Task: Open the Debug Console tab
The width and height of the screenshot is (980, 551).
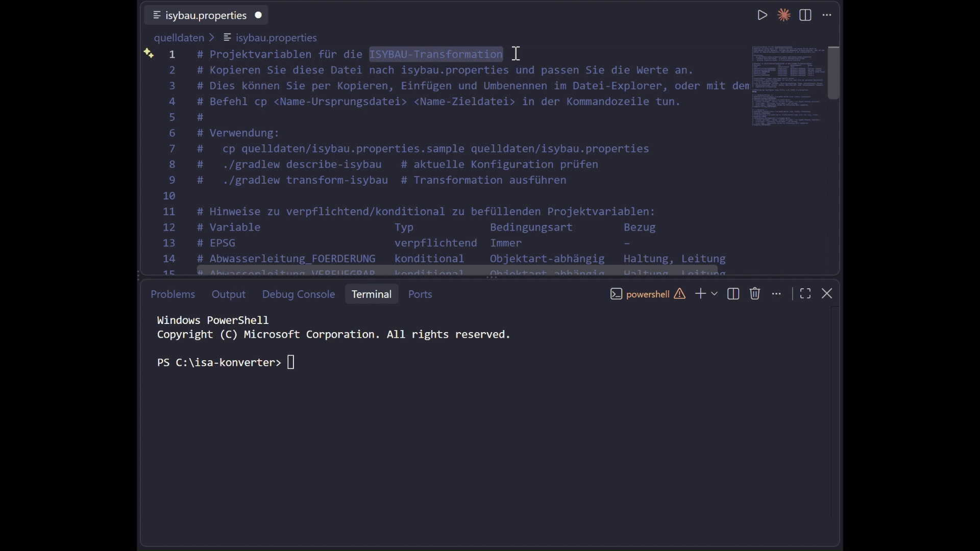Action: 298,294
